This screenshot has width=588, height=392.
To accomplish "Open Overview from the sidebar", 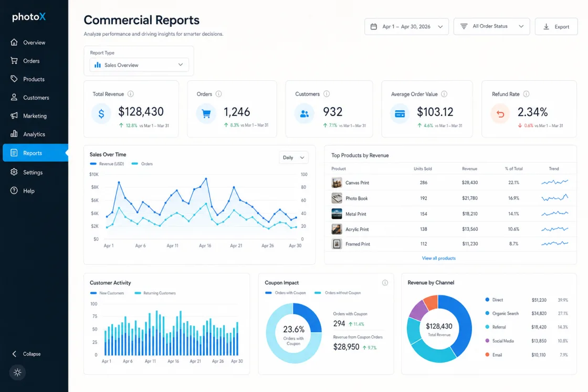I will [x=35, y=43].
